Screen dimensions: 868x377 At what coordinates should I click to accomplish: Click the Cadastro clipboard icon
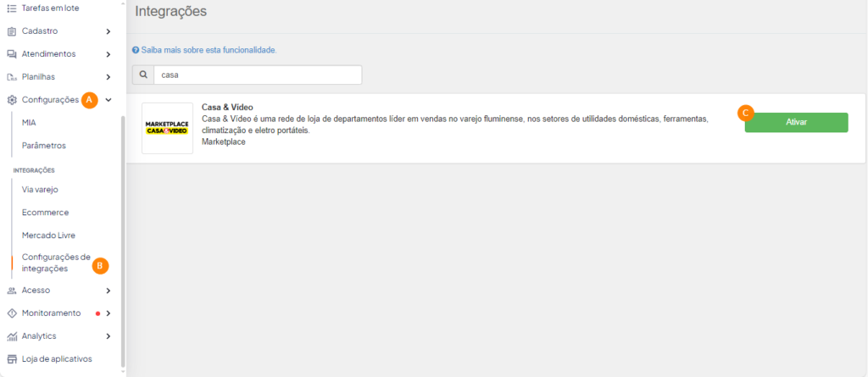pyautogui.click(x=11, y=31)
